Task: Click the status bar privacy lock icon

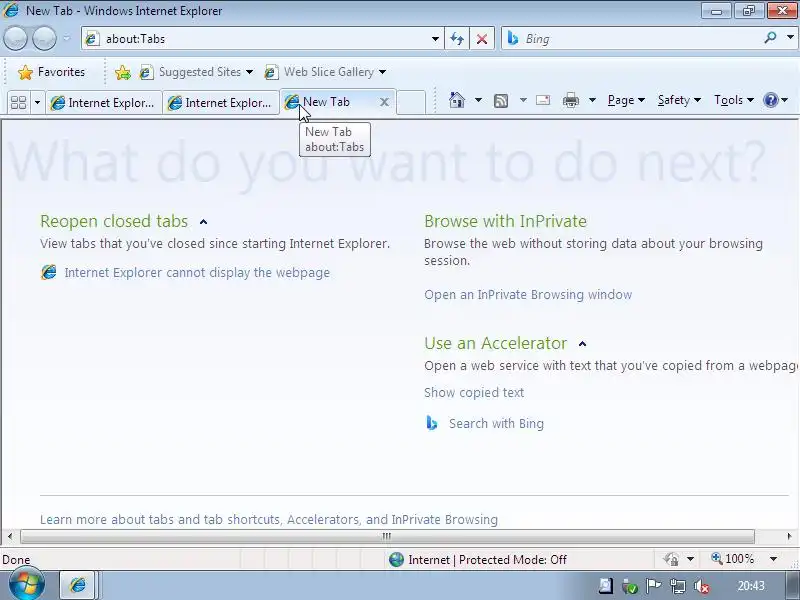Action: pyautogui.click(x=671, y=560)
